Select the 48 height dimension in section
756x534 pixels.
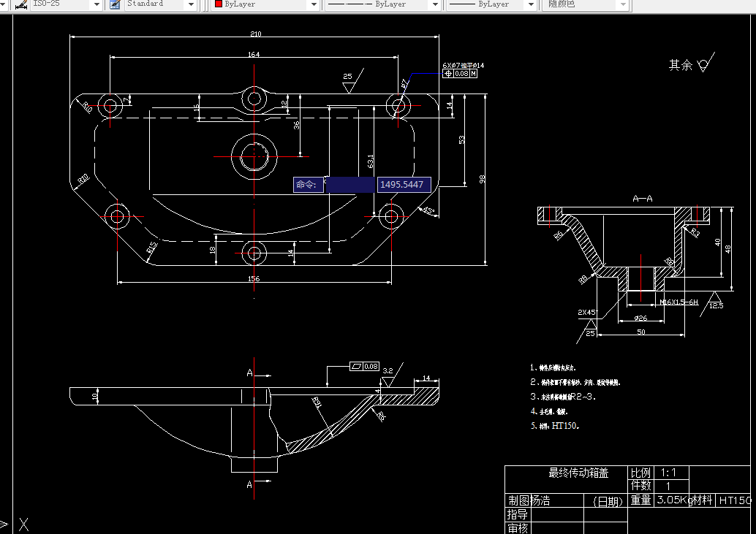point(727,249)
